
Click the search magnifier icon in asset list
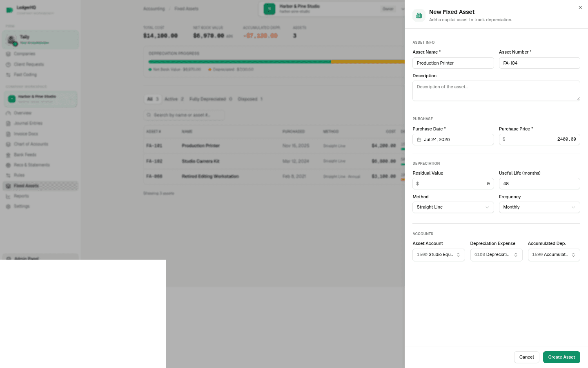(149, 115)
